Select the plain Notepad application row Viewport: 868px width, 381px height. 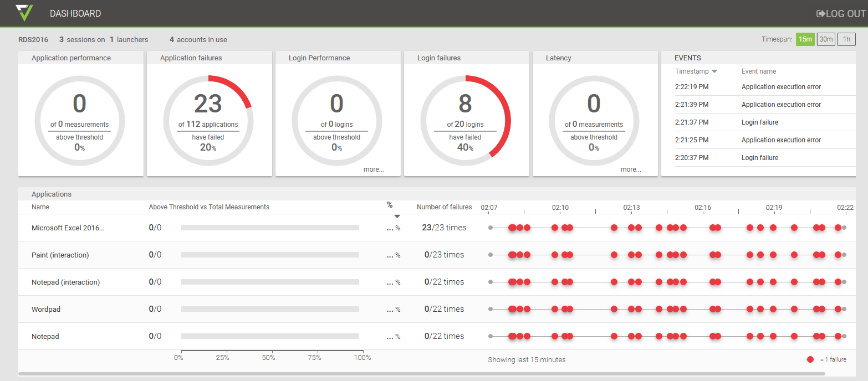[x=437, y=336]
